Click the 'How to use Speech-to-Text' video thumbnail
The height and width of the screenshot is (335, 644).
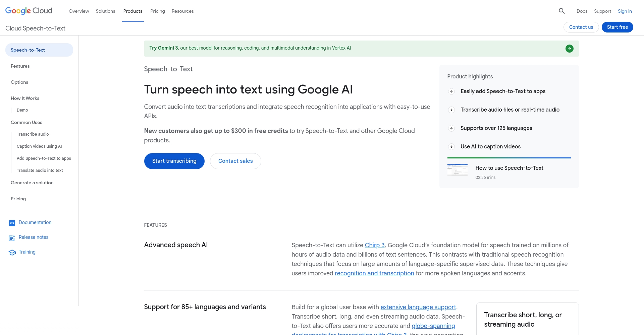point(458,170)
